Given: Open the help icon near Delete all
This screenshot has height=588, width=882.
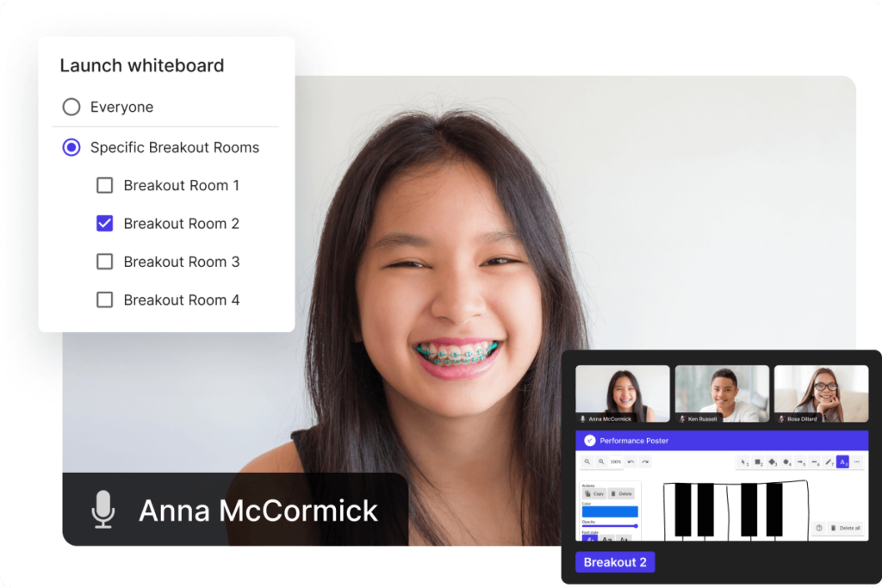Looking at the screenshot, I should 819,528.
